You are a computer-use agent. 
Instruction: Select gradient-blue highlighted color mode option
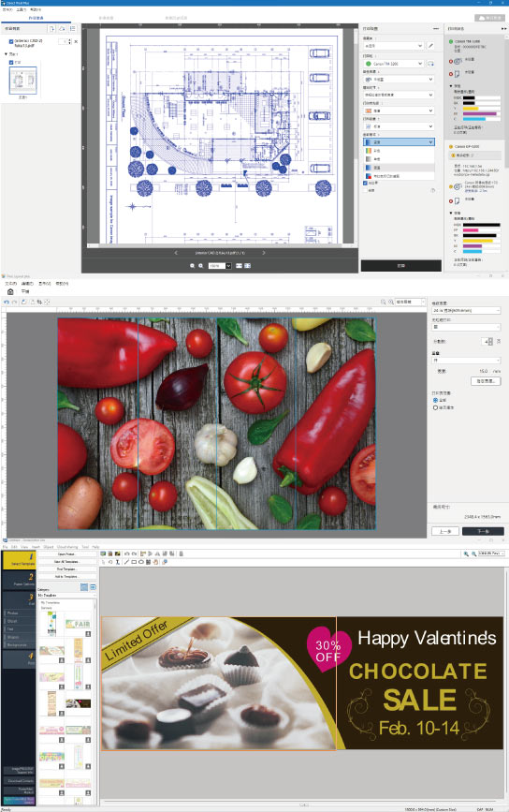tap(399, 168)
